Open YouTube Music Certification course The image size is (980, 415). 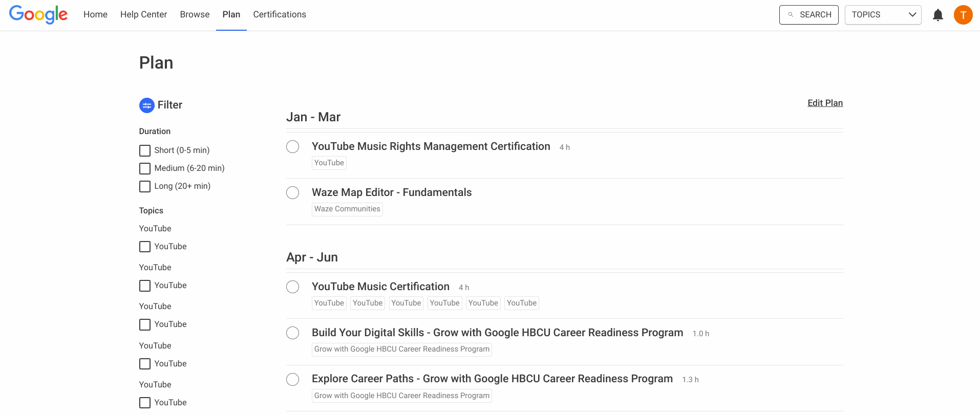pos(380,287)
